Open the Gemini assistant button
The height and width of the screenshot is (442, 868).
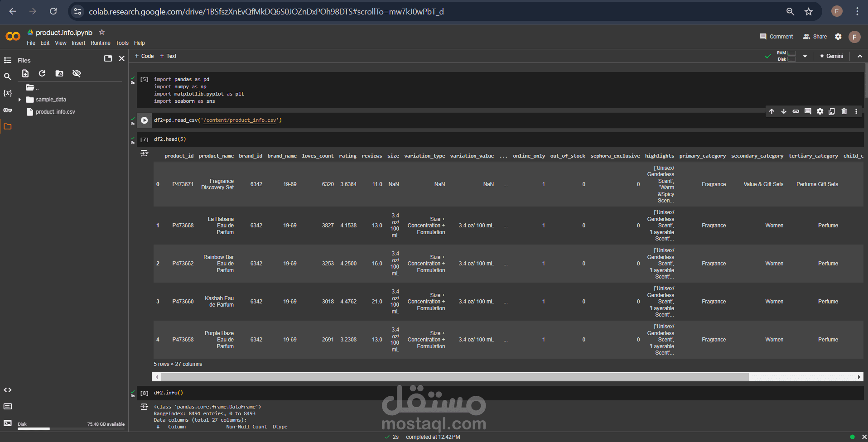(x=831, y=56)
